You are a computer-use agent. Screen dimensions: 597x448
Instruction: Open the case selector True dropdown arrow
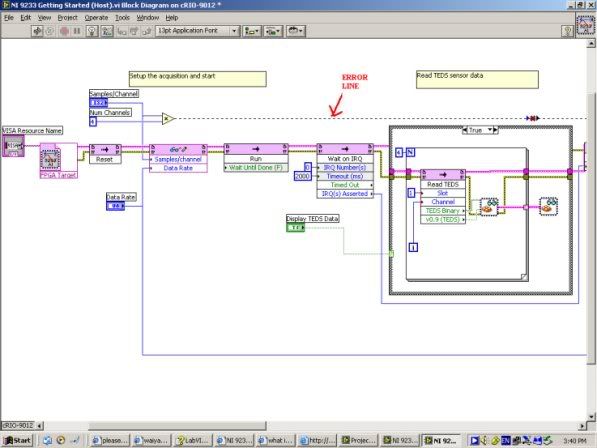pyautogui.click(x=490, y=130)
